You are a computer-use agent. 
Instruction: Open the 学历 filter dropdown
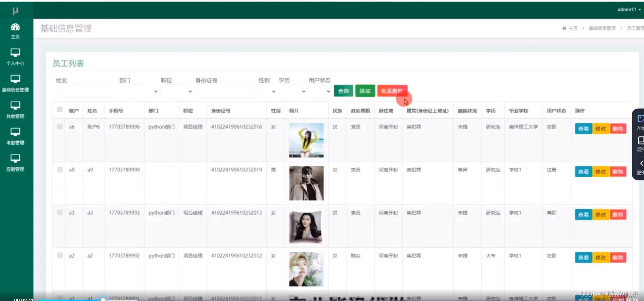click(292, 91)
